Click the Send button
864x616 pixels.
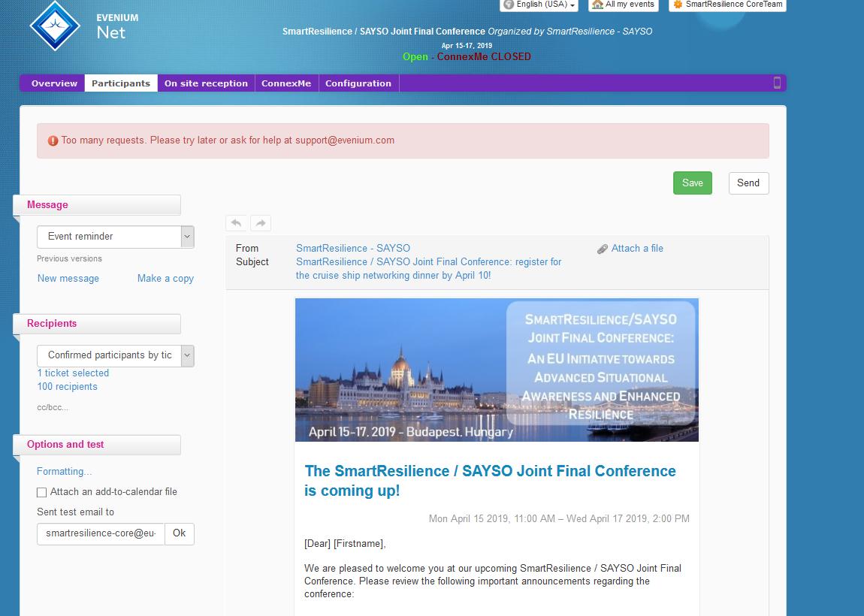tap(748, 183)
